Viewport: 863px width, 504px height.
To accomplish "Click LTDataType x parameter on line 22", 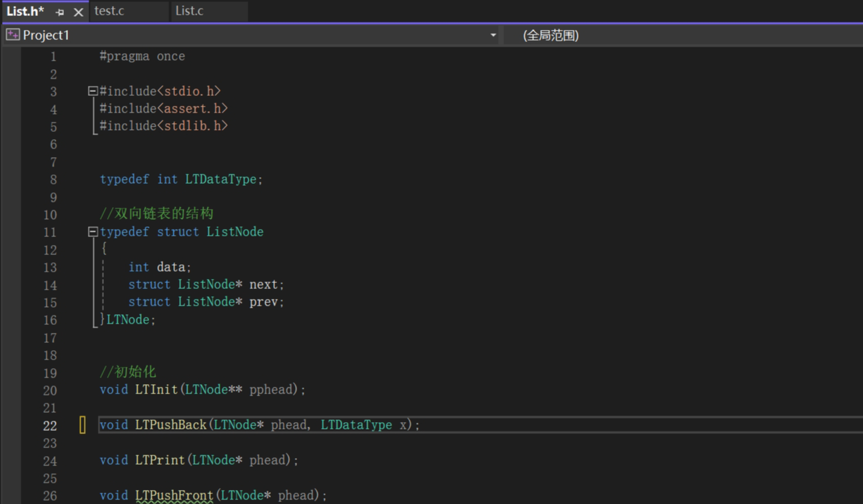I will click(x=364, y=425).
